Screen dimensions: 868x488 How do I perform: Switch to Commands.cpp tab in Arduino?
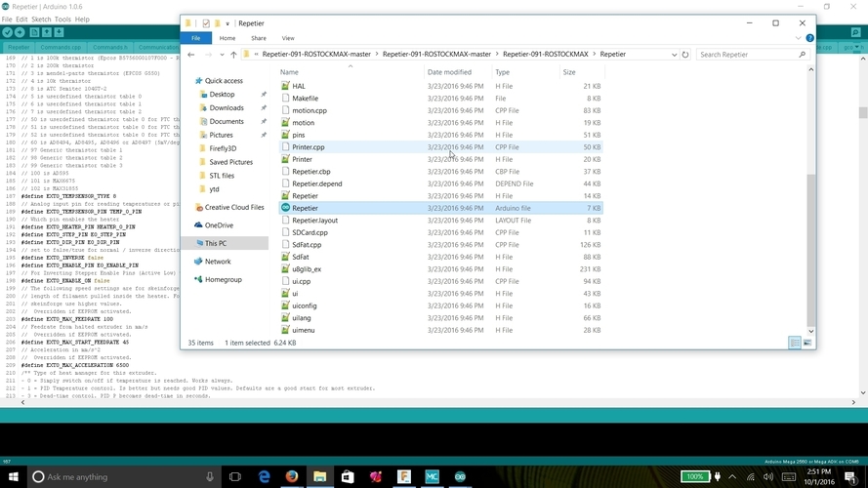[61, 48]
